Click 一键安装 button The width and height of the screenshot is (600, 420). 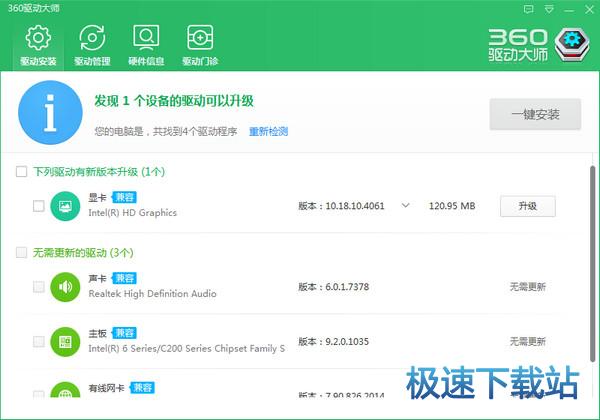535,114
